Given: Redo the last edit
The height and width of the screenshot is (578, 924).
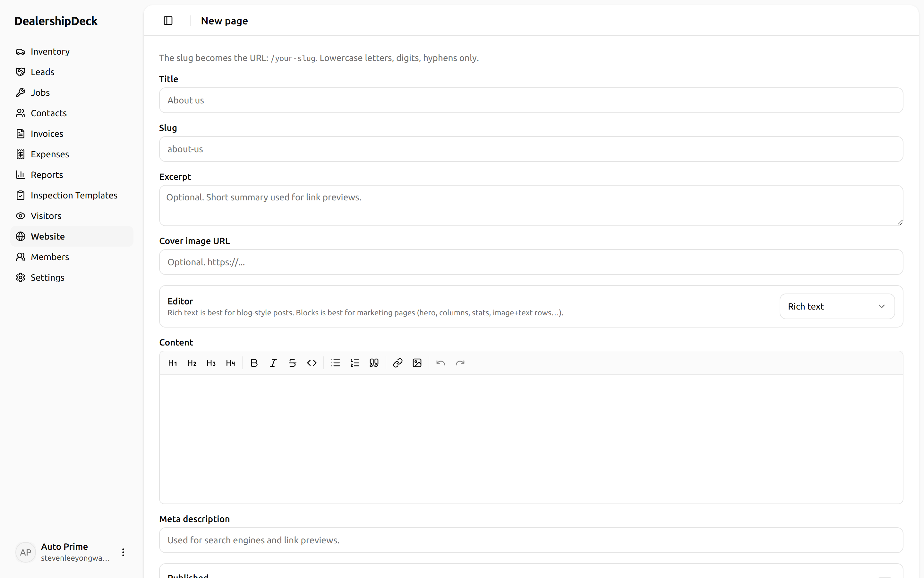Looking at the screenshot, I should (460, 363).
